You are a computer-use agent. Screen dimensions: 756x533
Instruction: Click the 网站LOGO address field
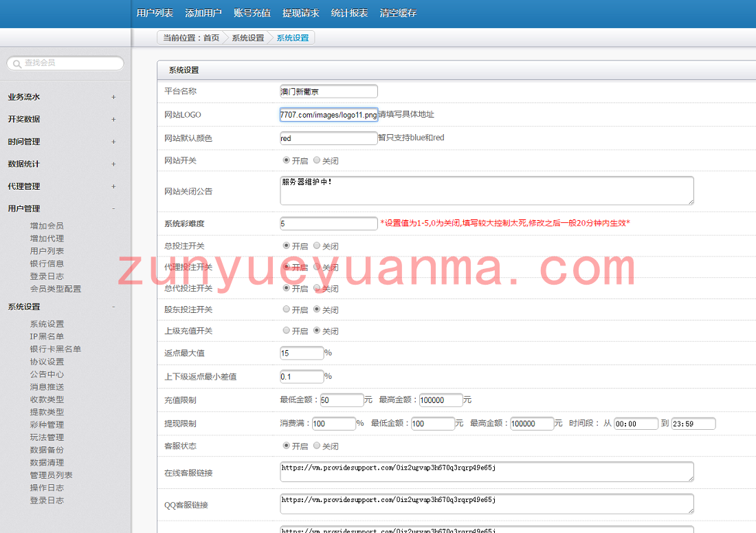(329, 114)
